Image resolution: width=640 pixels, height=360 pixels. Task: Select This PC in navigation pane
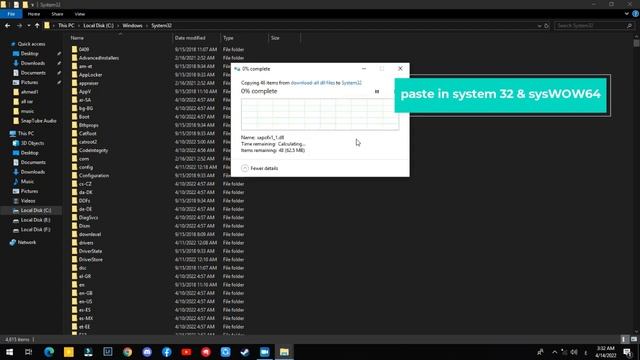coord(26,133)
